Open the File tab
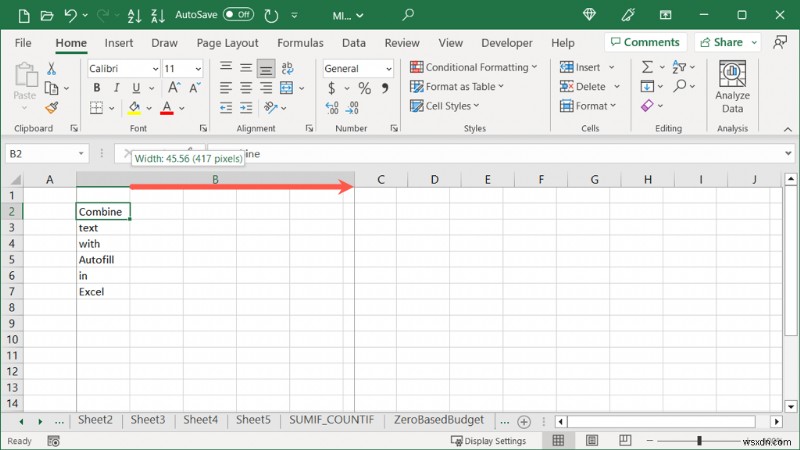Image resolution: width=800 pixels, height=450 pixels. pyautogui.click(x=23, y=43)
